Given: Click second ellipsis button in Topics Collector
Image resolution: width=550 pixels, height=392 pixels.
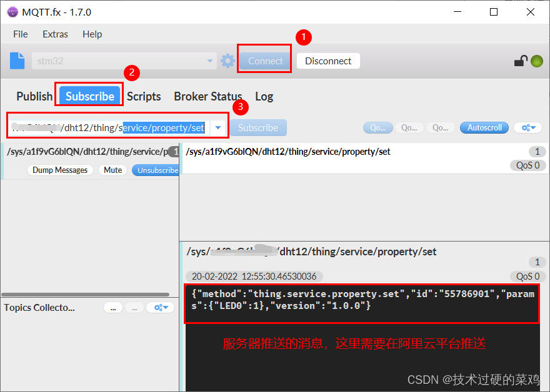Looking at the screenshot, I should (134, 308).
